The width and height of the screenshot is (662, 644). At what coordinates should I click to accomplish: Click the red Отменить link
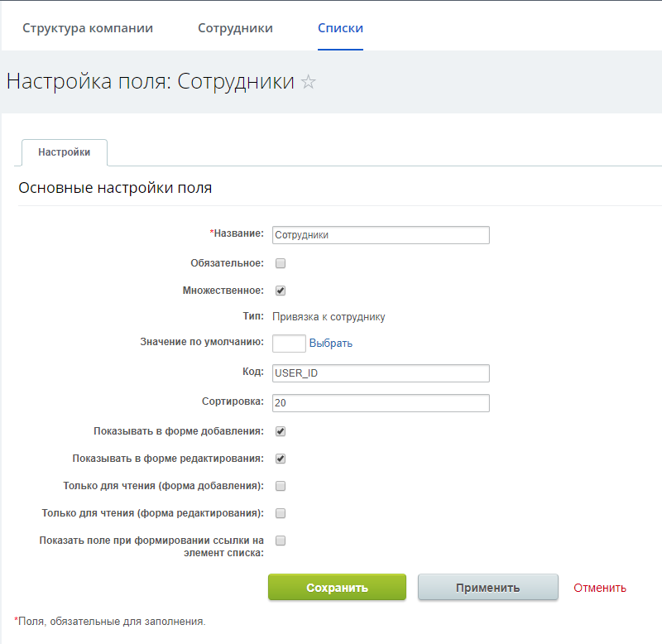[x=599, y=588]
